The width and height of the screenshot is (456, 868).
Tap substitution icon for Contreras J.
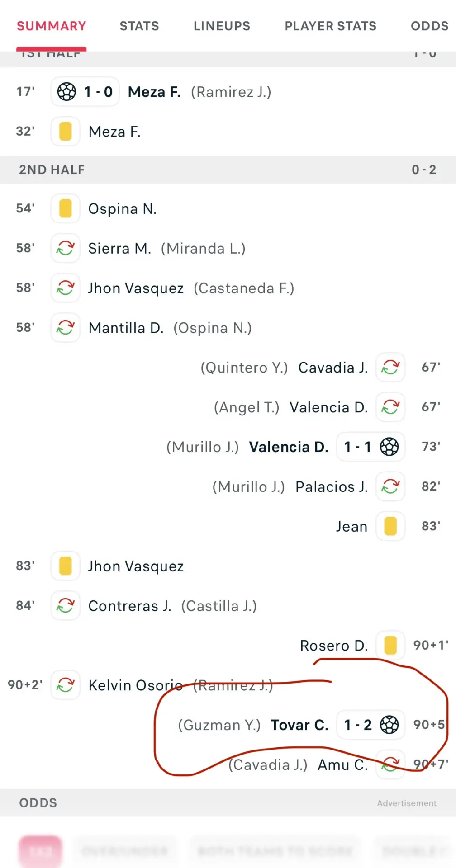point(66,606)
